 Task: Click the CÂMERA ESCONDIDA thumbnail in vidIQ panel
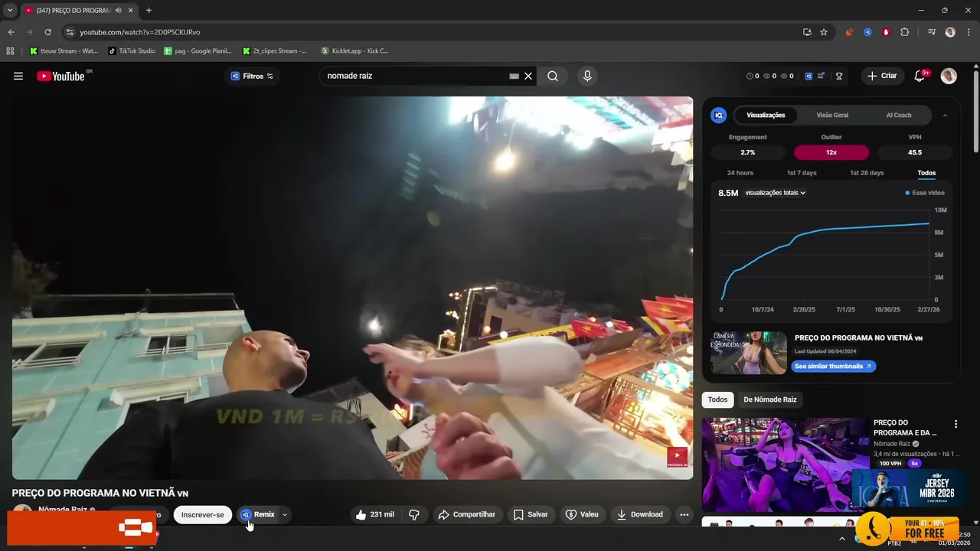(749, 353)
